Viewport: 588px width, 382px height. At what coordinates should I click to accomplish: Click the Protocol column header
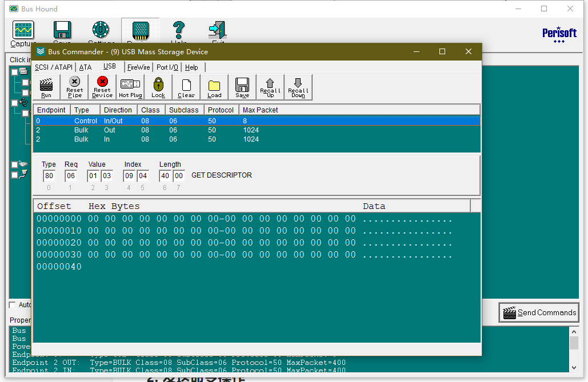click(x=221, y=110)
